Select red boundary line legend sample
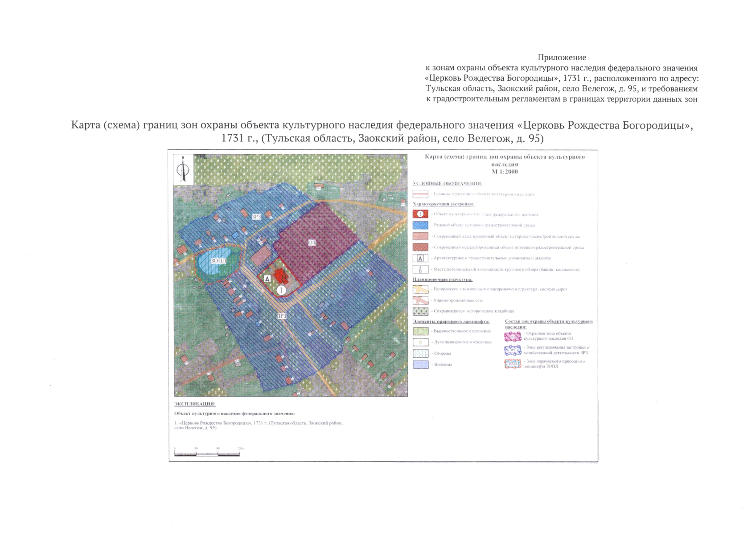This screenshot has height=535, width=756. [x=420, y=194]
